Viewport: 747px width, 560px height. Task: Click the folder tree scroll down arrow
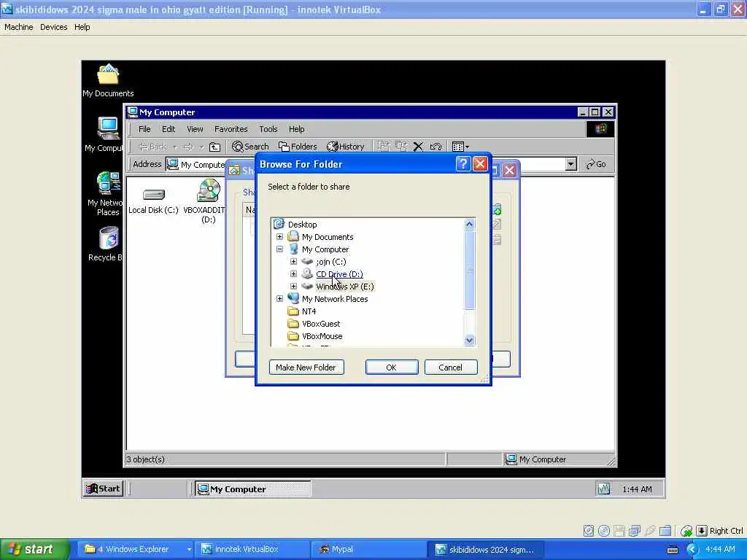point(469,340)
